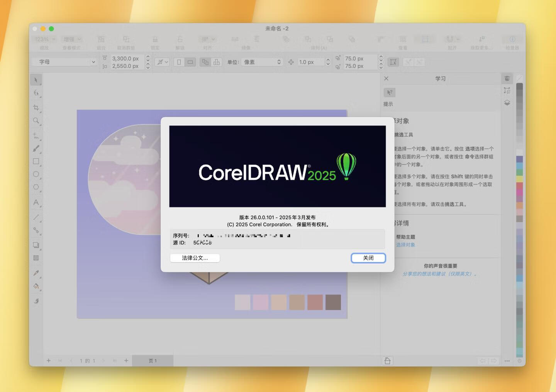Viewport: 556px width, 392px height.
Task: Activate the Text tool
Action: pyautogui.click(x=36, y=202)
